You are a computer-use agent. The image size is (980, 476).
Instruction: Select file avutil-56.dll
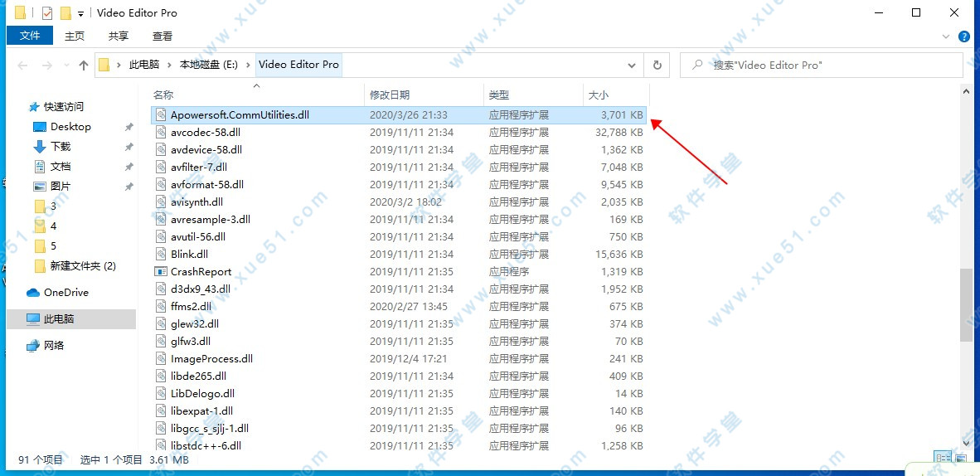[x=400, y=237]
